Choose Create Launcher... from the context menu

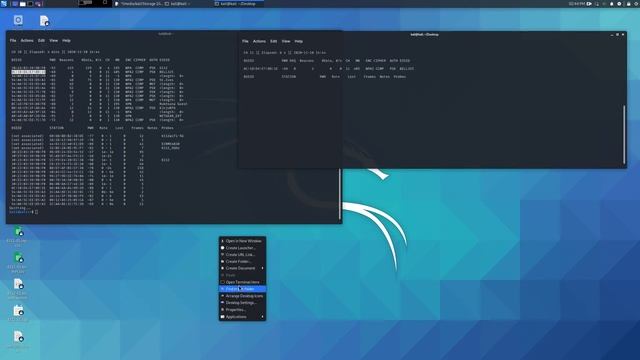(242, 248)
